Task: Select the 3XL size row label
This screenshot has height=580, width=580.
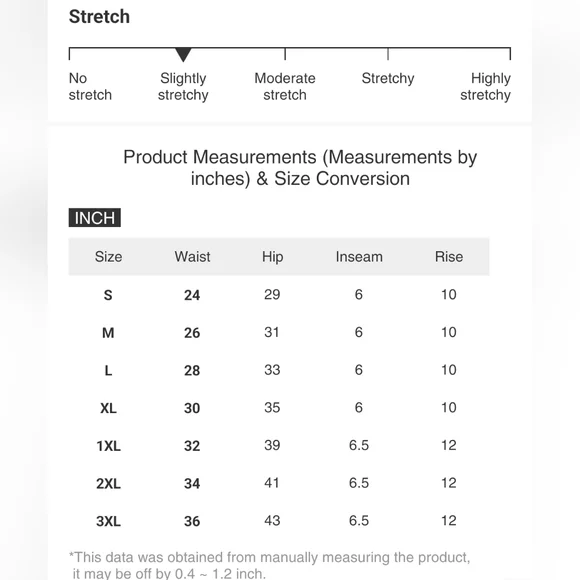Action: 108,521
